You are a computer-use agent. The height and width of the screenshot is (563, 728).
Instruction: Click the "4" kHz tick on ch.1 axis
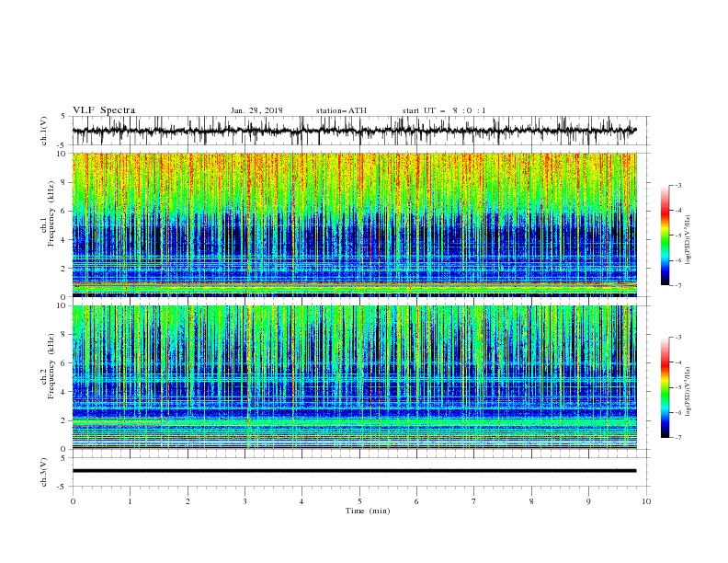(x=64, y=240)
